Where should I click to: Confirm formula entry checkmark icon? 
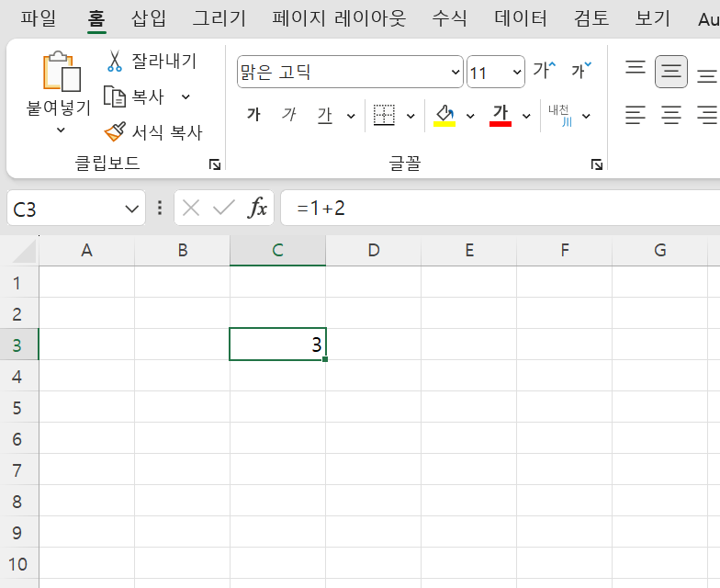point(224,208)
